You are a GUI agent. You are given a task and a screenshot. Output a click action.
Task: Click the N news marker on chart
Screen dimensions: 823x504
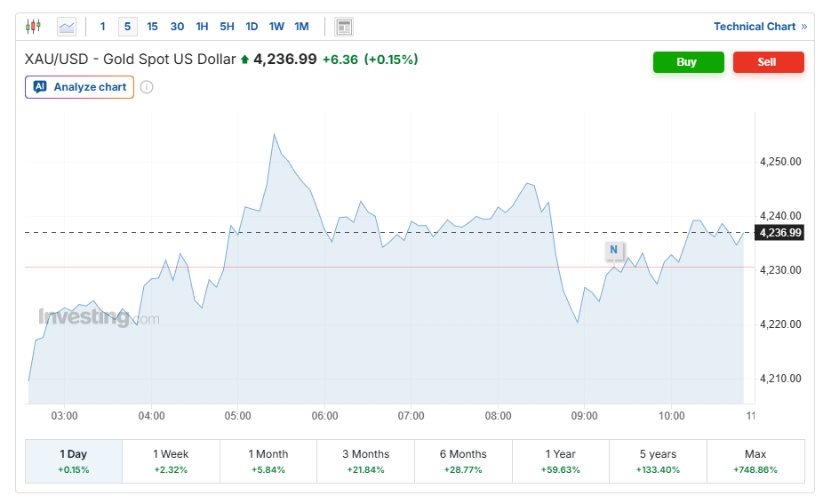(613, 250)
